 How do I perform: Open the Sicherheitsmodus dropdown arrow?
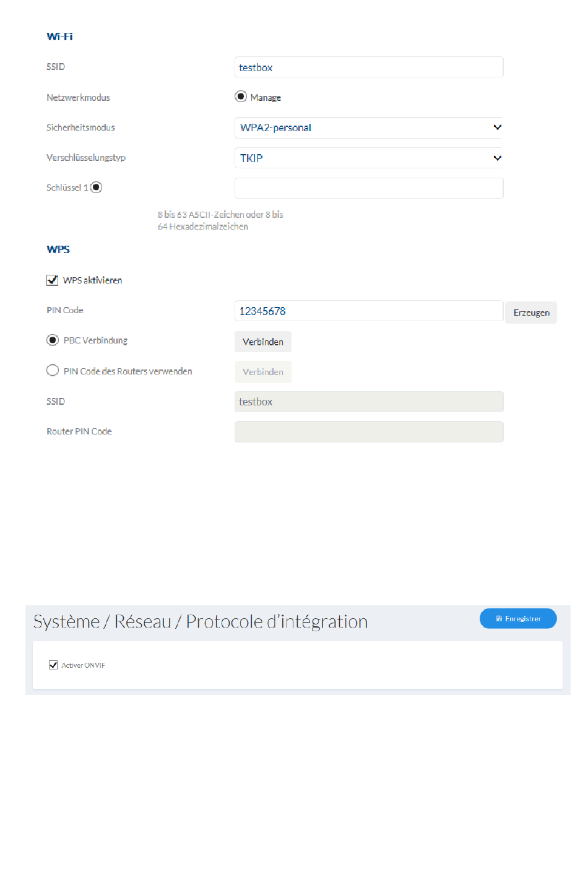click(497, 127)
